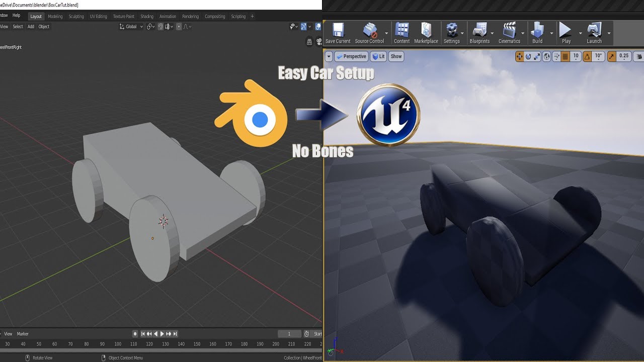Toggle Blender snap magnet icon
Screen dimensions: 644x362
tap(160, 27)
